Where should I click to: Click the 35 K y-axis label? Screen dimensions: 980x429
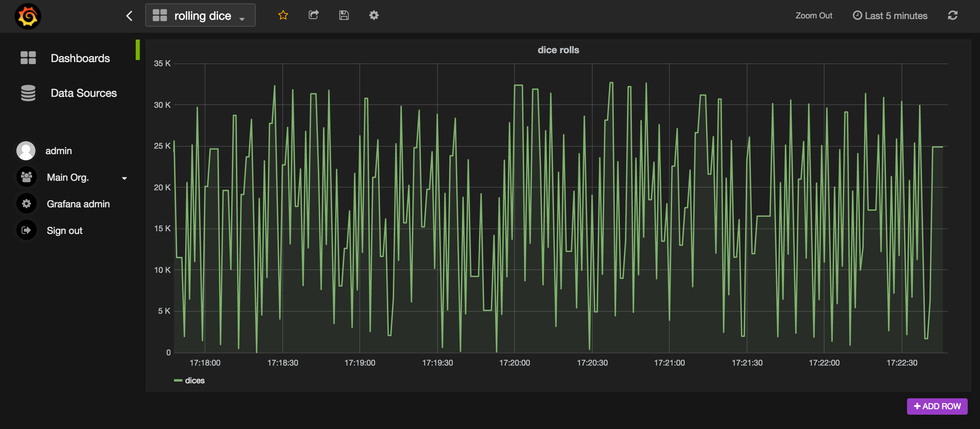click(162, 63)
